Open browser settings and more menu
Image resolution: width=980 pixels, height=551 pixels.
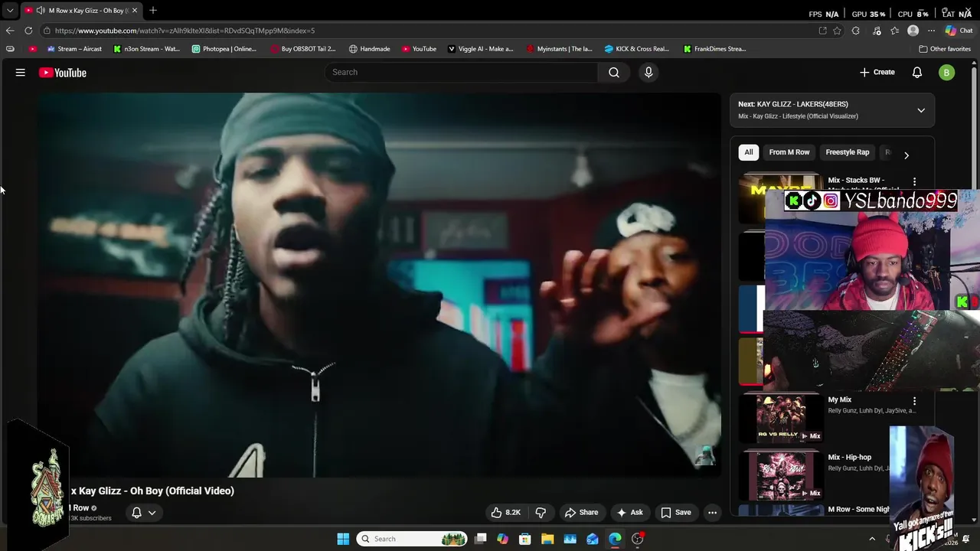(x=931, y=31)
